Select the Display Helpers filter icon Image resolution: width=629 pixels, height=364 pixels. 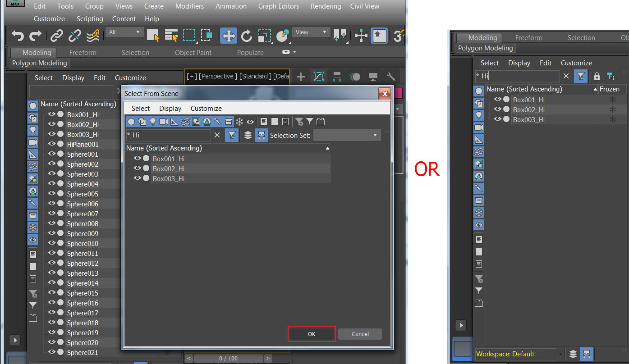pyautogui.click(x=174, y=122)
